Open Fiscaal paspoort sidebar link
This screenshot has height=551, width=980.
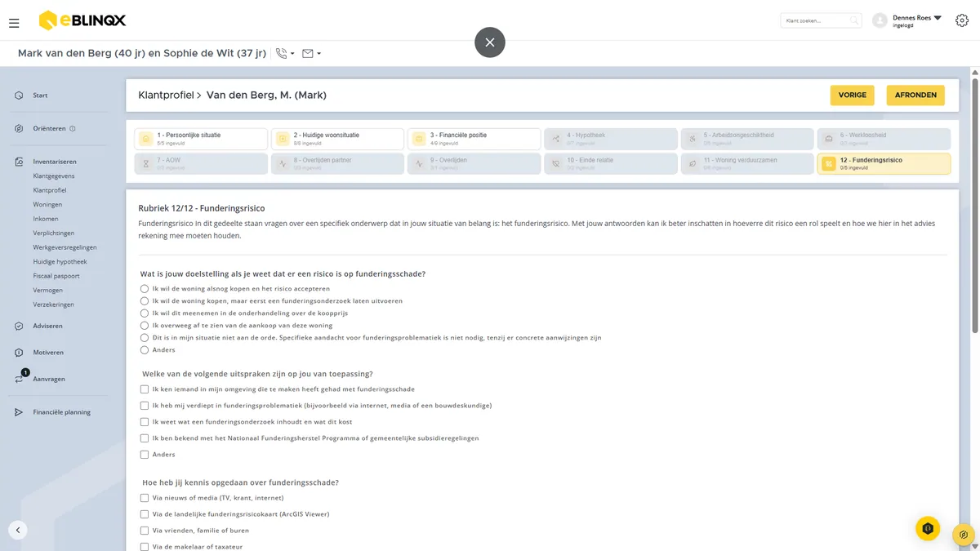tap(56, 276)
